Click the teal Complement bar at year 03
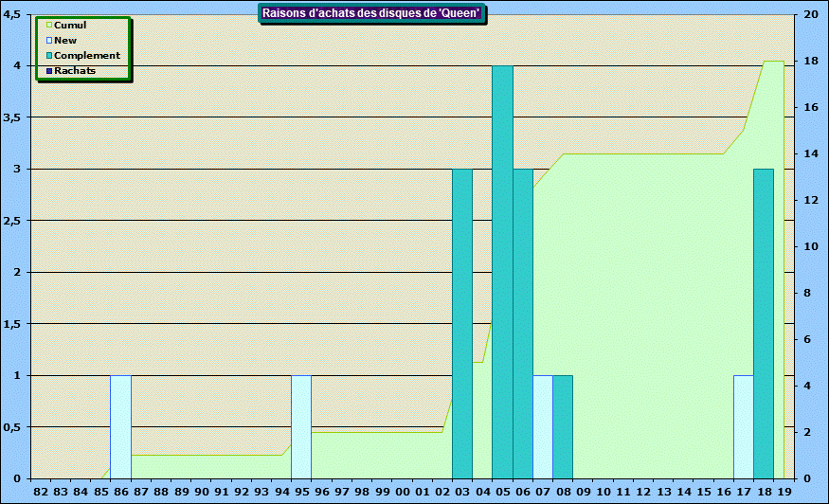 pos(462,323)
